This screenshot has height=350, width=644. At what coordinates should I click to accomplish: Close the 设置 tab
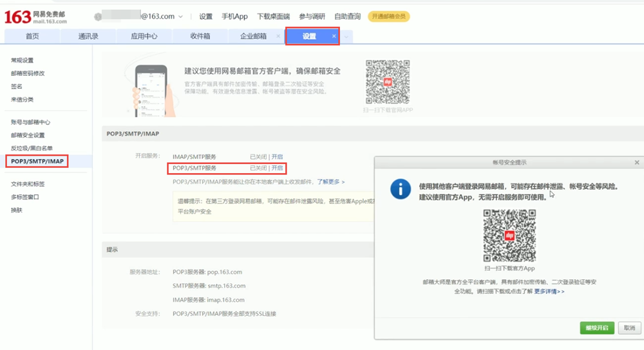[334, 36]
